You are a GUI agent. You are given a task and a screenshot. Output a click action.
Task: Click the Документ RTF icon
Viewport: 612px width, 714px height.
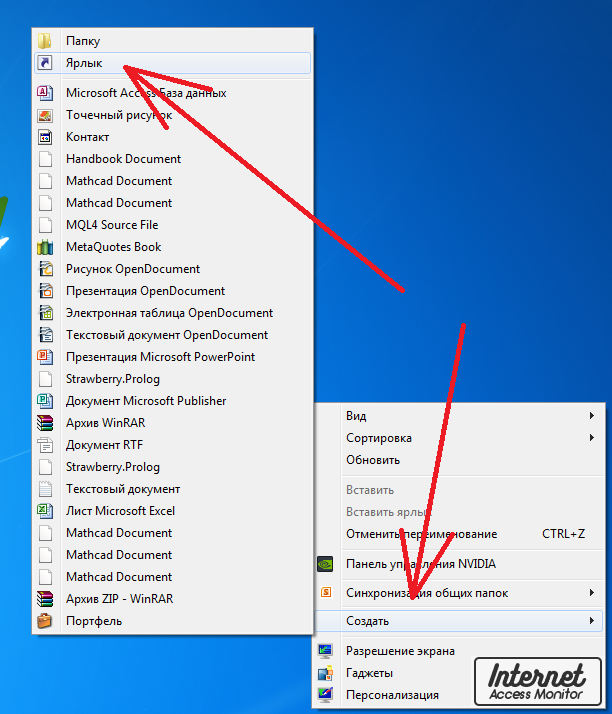45,444
